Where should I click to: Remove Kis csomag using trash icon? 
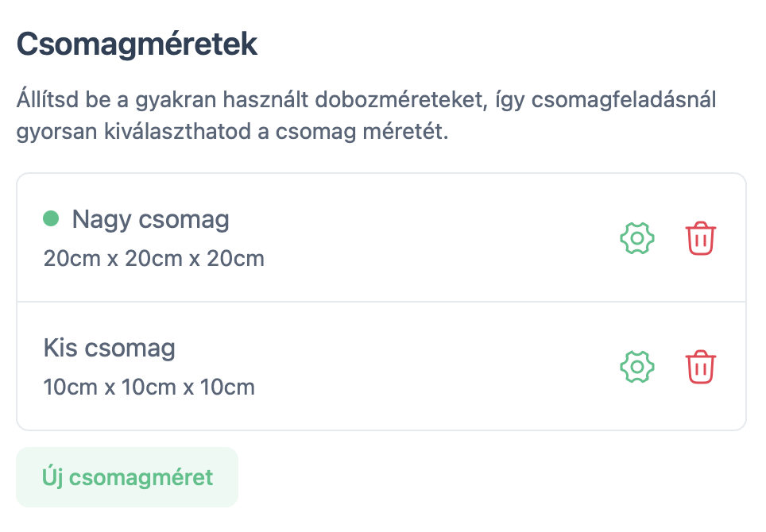click(x=701, y=367)
